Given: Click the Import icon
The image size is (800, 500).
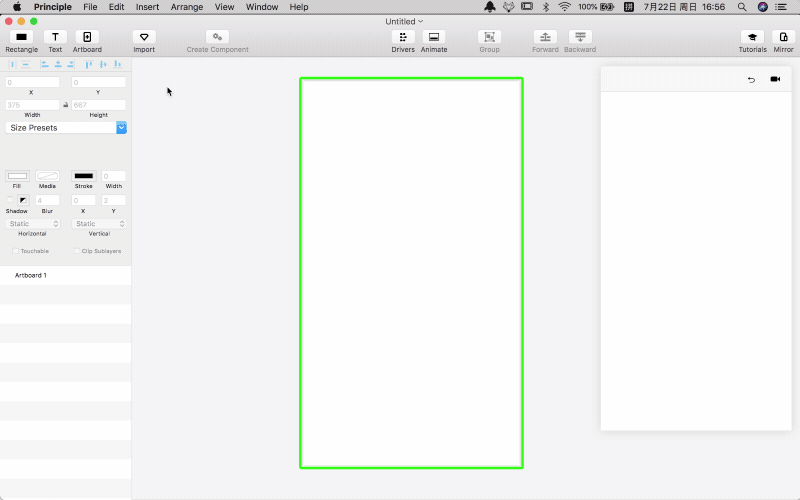Looking at the screenshot, I should tap(144, 37).
